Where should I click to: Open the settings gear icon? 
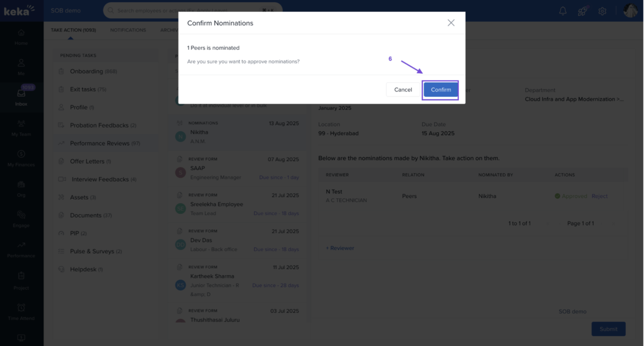602,11
